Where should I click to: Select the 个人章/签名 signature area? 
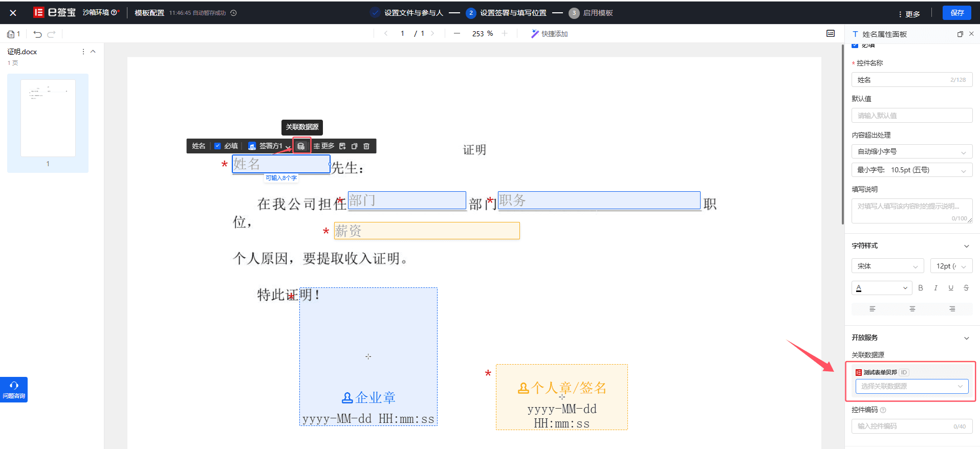[x=562, y=397]
